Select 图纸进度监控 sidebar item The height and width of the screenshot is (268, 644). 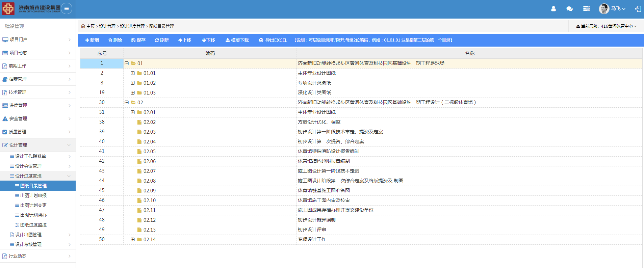33,225
